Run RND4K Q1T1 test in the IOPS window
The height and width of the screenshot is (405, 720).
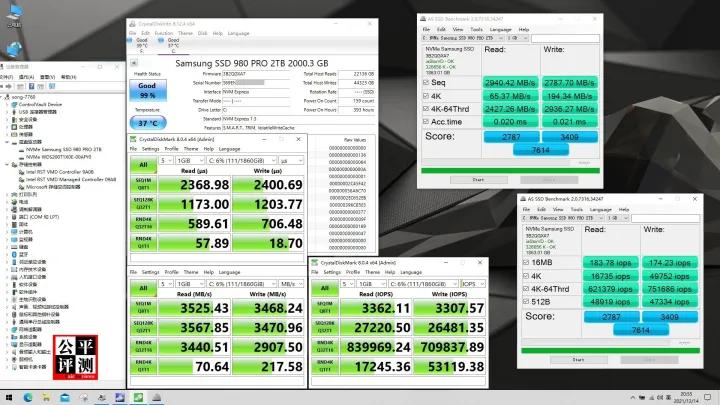point(325,366)
